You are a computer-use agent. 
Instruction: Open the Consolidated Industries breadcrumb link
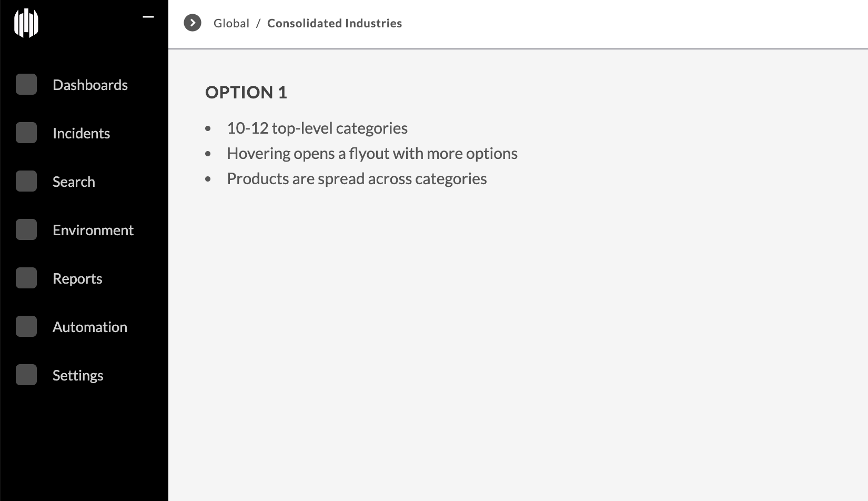[334, 23]
